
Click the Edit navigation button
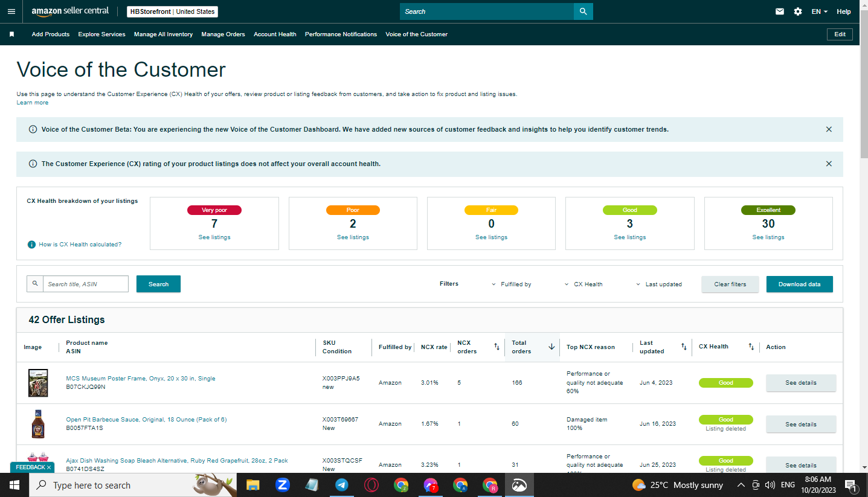[x=840, y=34]
